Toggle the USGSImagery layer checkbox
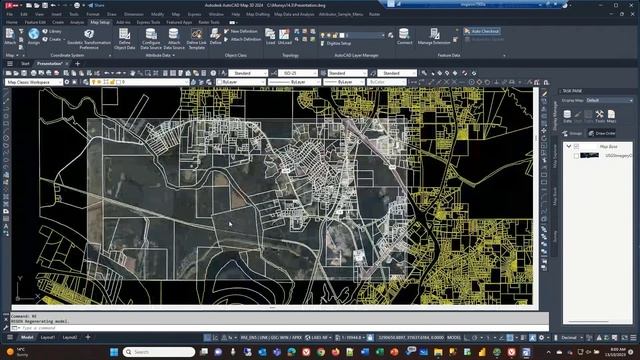 [x=576, y=156]
